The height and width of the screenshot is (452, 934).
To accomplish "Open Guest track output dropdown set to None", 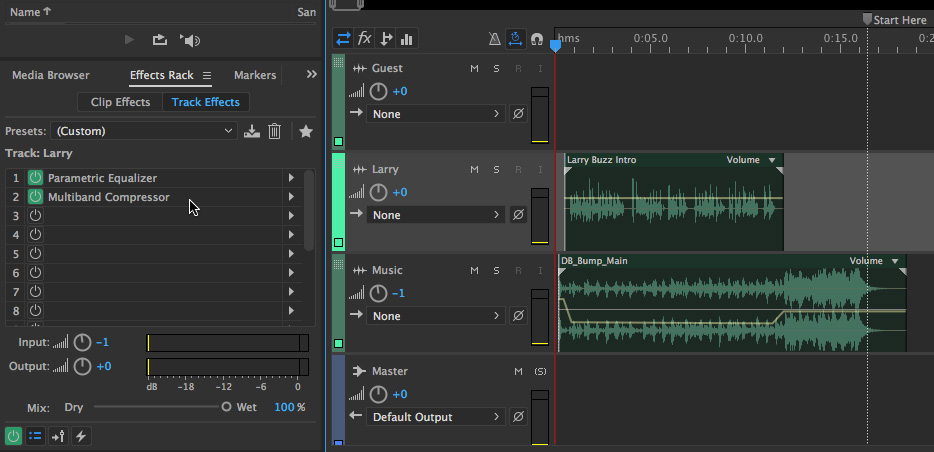I will (435, 114).
